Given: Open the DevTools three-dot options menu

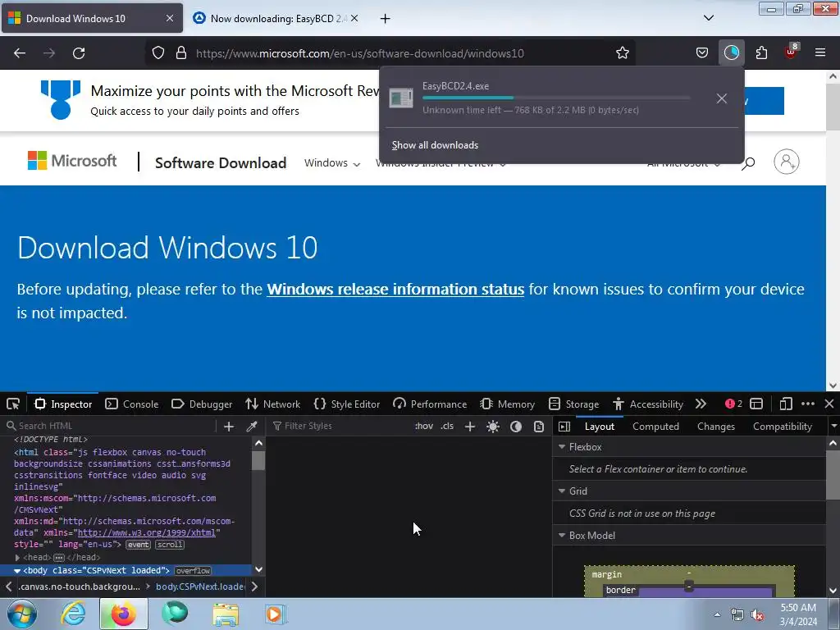Looking at the screenshot, I should (808, 404).
